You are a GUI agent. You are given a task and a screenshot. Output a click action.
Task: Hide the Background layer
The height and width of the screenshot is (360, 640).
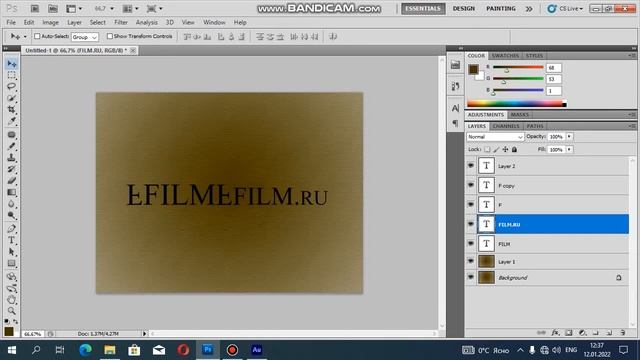[x=471, y=277]
